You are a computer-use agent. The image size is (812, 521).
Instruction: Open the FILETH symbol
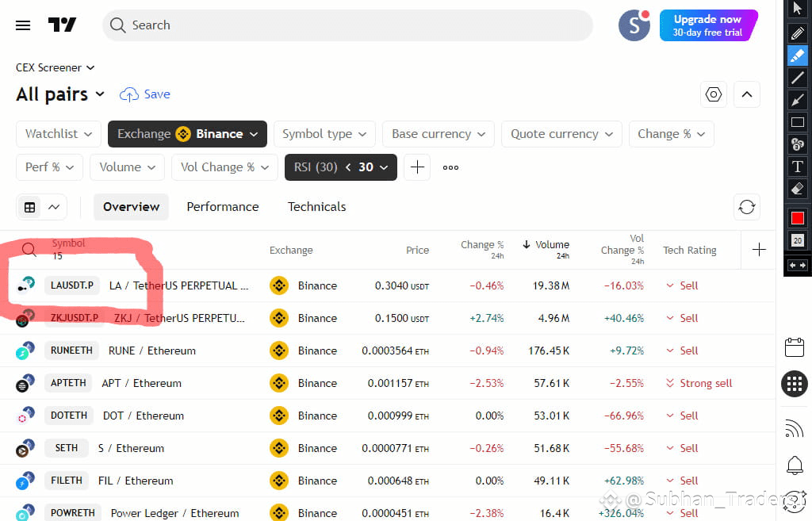pyautogui.click(x=67, y=481)
